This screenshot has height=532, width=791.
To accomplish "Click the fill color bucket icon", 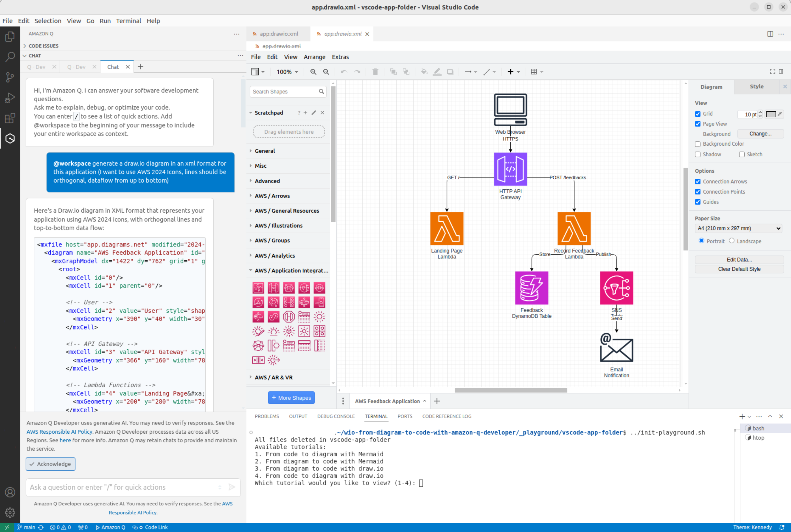I will coord(424,72).
